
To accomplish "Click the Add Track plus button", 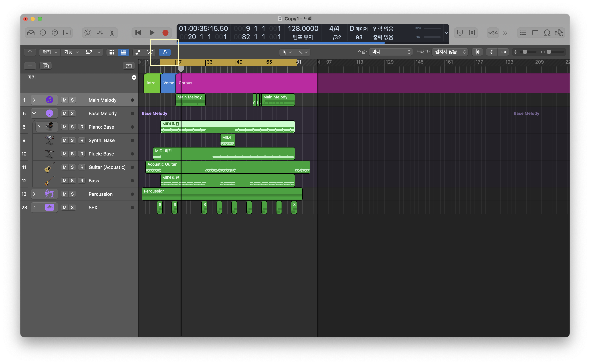I will [x=30, y=66].
